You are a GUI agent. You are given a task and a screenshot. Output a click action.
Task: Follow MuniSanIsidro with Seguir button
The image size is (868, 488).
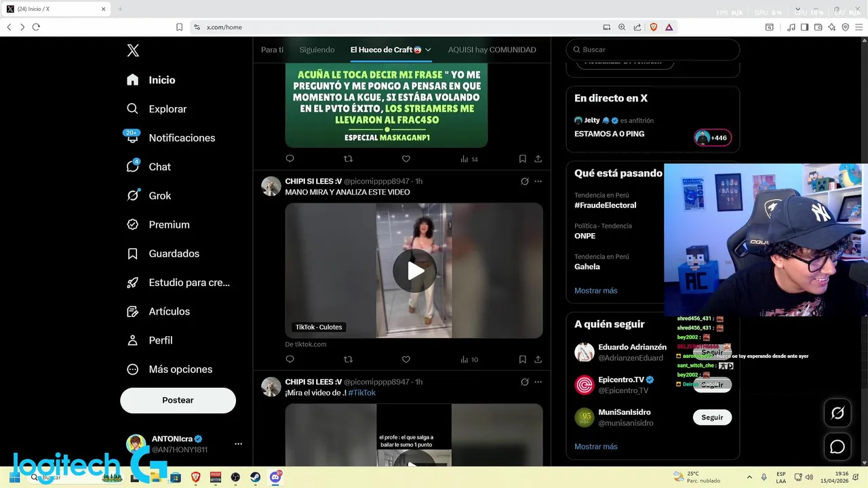[x=712, y=418]
